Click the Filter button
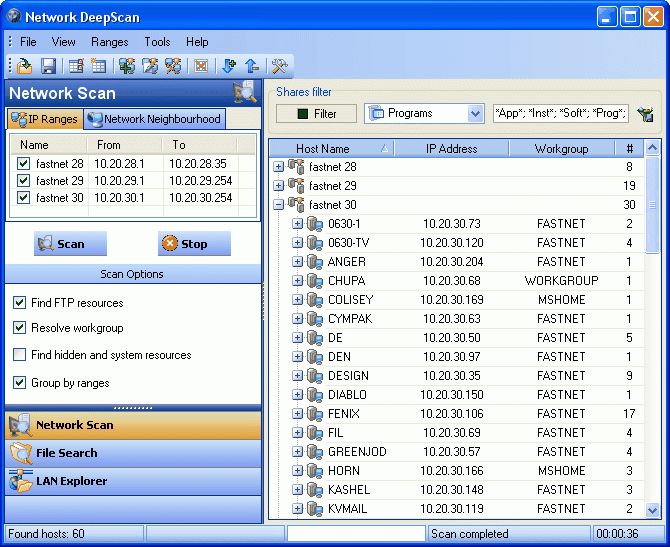The image size is (670, 547). pyautogui.click(x=316, y=114)
